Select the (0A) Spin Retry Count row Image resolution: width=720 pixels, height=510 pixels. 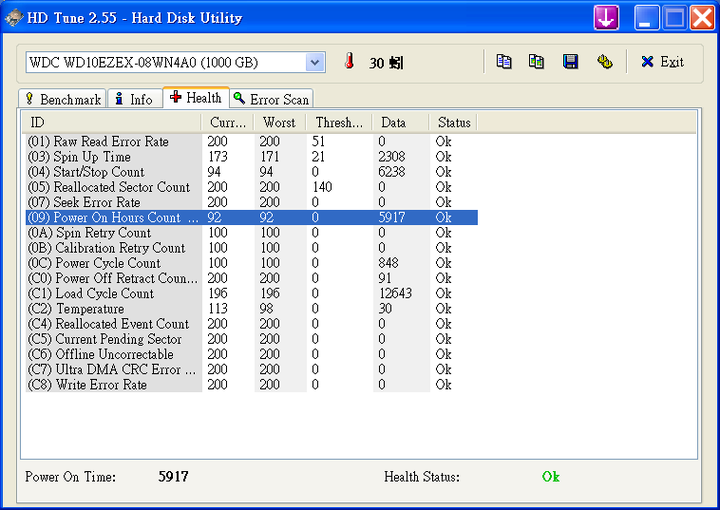tap(252, 232)
